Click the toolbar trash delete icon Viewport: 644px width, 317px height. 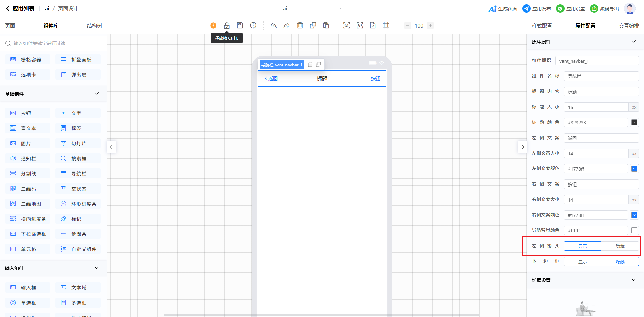[x=300, y=25]
